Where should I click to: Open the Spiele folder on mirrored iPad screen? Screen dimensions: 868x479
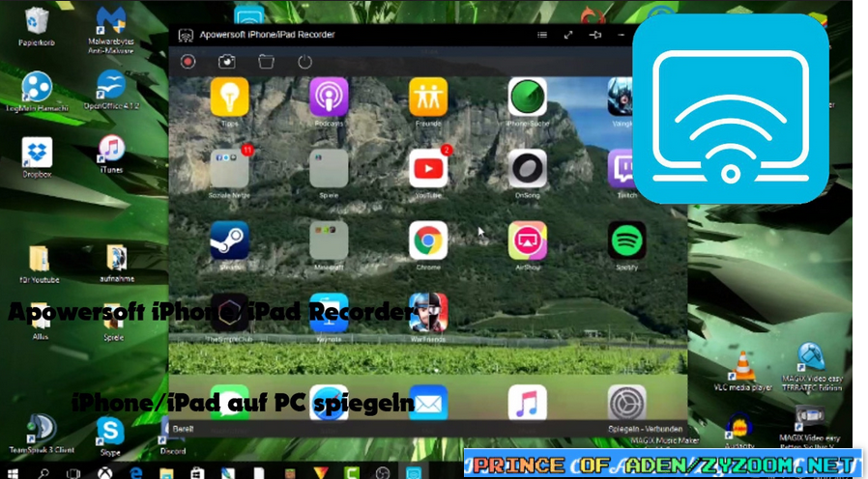click(329, 169)
